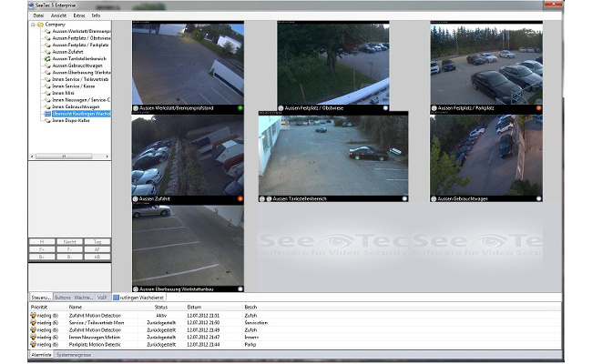The width and height of the screenshot is (592, 364).
Task: Switch to the Steuerung tab
Action: coord(41,298)
